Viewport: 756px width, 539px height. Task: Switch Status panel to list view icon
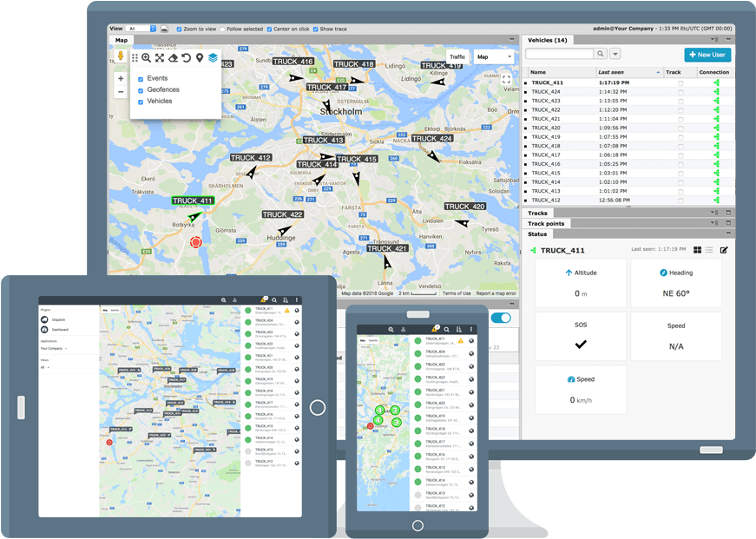(x=708, y=250)
